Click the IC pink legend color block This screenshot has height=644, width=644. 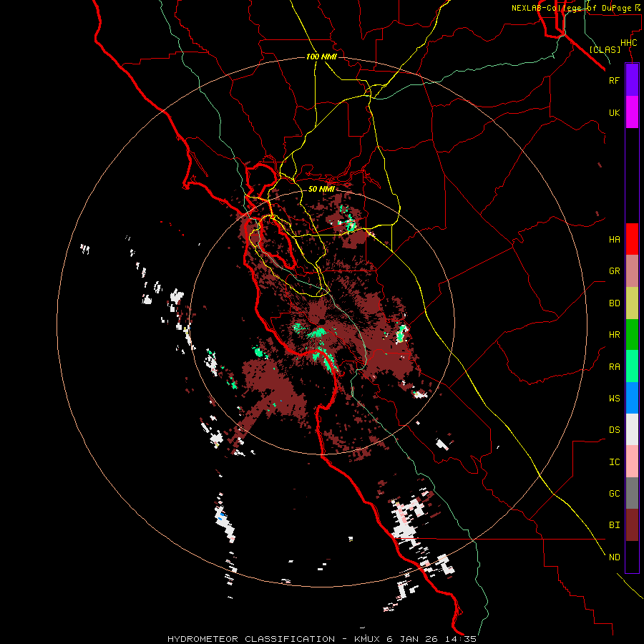tap(632, 462)
